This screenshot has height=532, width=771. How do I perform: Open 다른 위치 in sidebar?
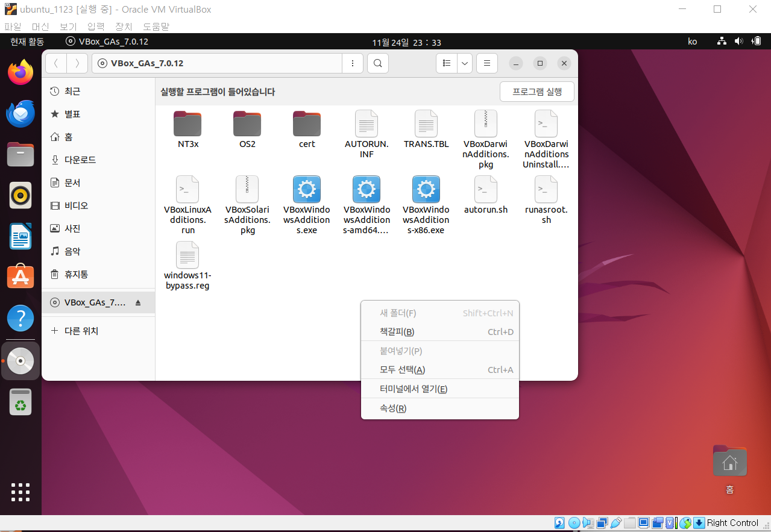click(x=98, y=331)
